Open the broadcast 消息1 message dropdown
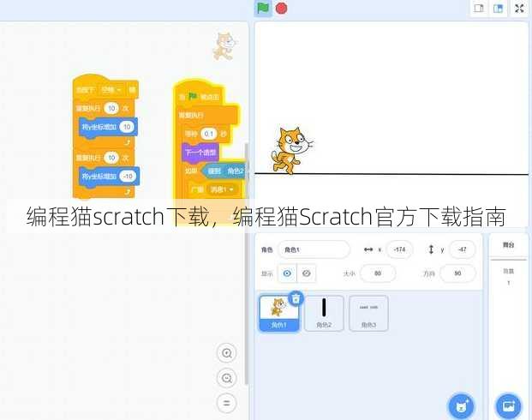The width and height of the screenshot is (532, 420). coord(222,189)
